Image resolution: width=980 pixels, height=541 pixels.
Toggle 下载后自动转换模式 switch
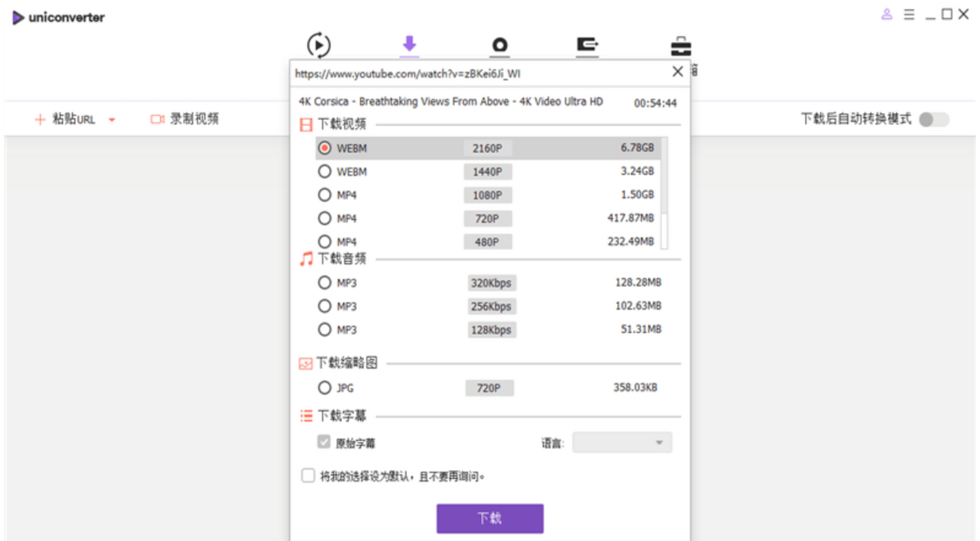[933, 120]
